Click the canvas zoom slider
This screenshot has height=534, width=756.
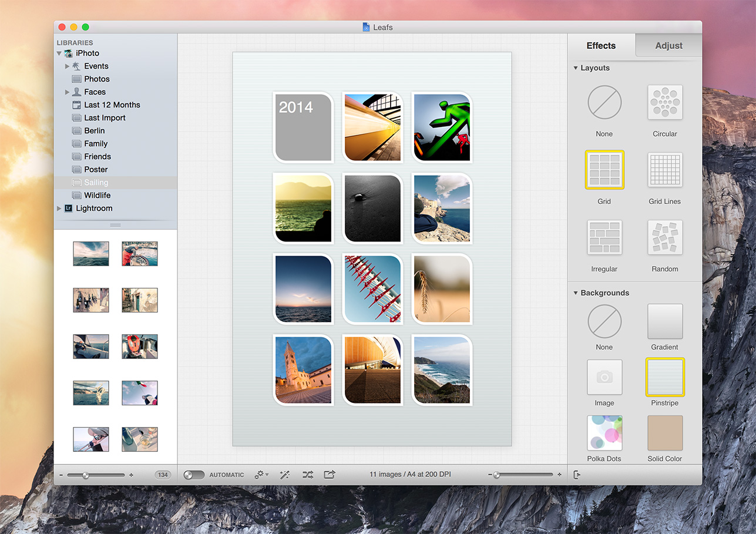tap(523, 475)
